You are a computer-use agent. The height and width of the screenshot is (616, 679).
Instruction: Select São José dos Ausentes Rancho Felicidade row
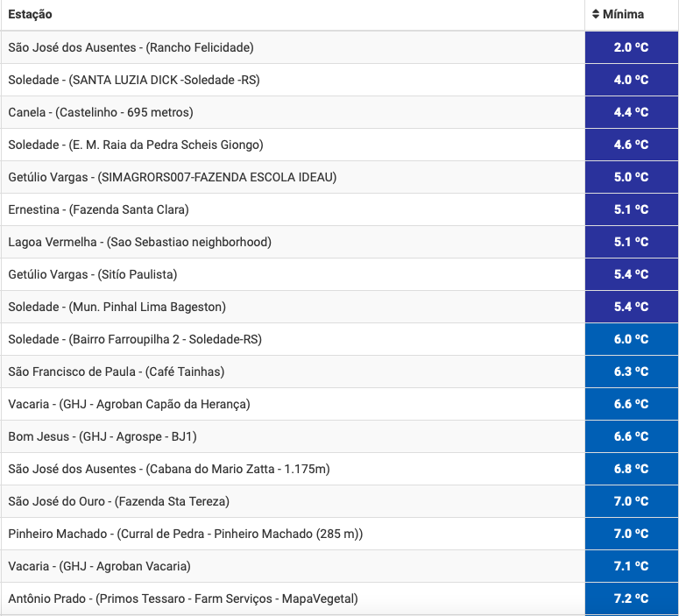point(340,47)
